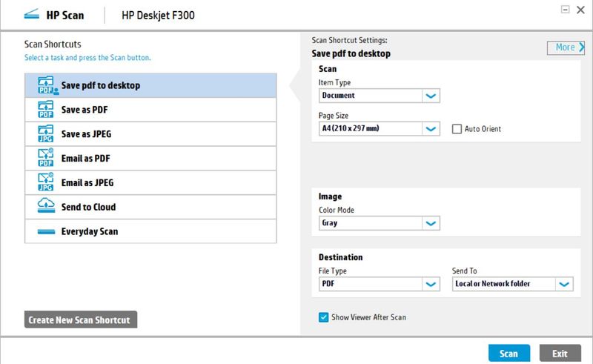Enable the Auto Orient checkbox
Screen dimensions: 593x364
pos(457,129)
